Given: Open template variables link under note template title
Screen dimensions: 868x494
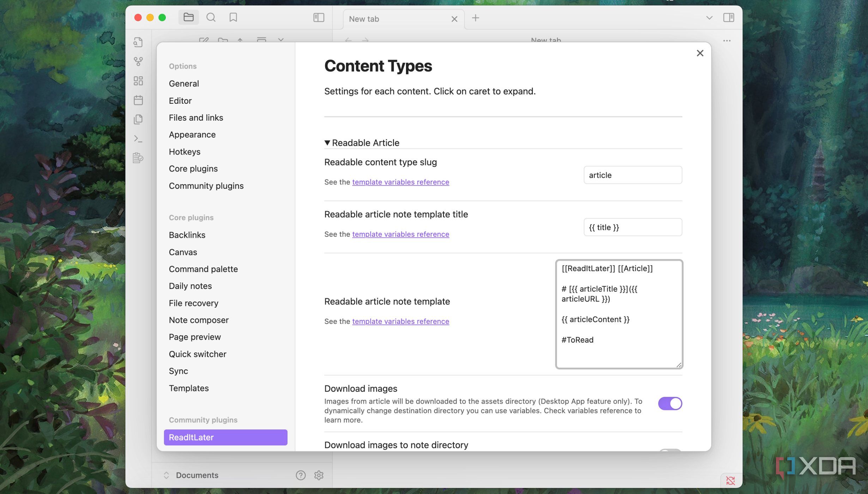Looking at the screenshot, I should [400, 234].
